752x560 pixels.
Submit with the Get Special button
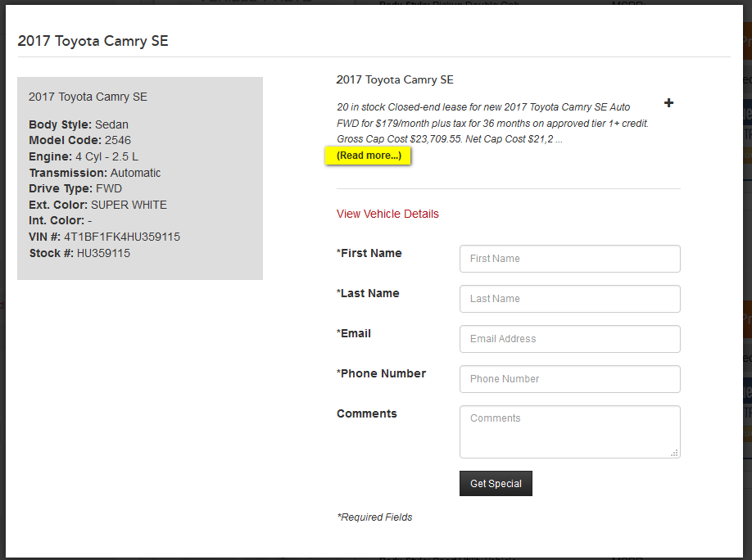pyautogui.click(x=496, y=483)
